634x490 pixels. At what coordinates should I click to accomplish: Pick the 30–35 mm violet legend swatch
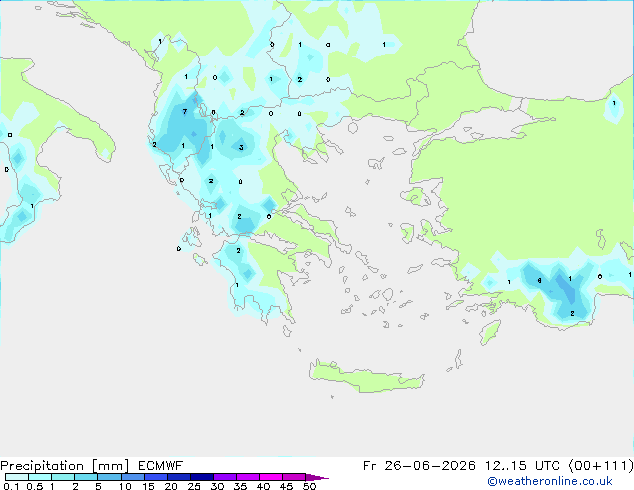pos(225,477)
